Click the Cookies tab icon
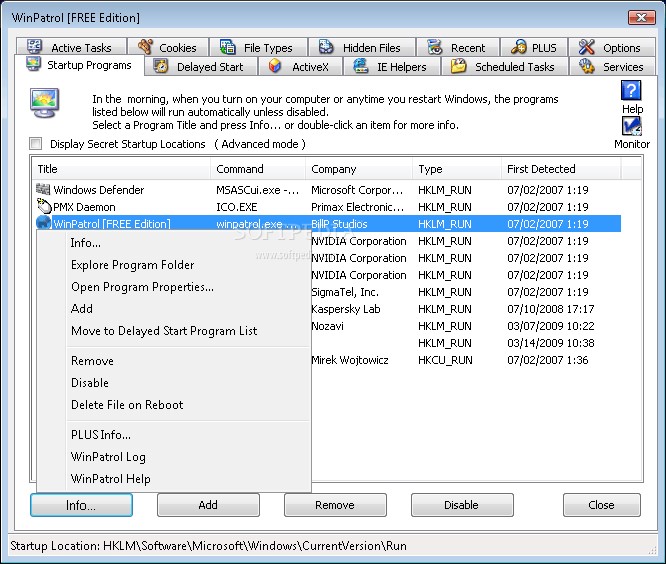This screenshot has height=564, width=666. [146, 47]
